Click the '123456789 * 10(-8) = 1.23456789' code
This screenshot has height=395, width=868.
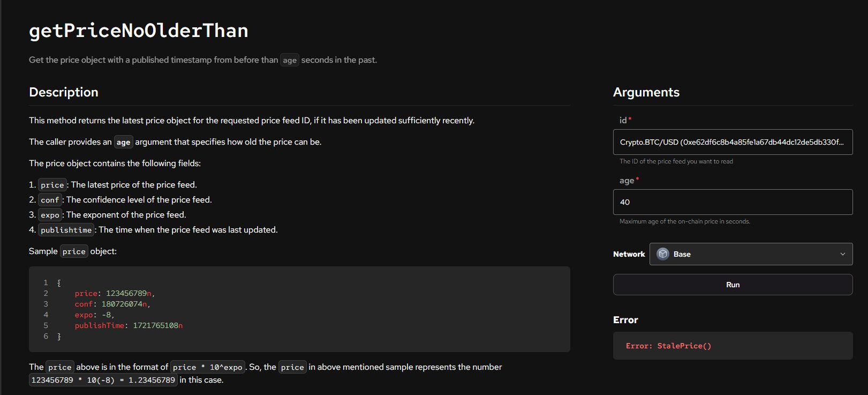click(x=103, y=380)
